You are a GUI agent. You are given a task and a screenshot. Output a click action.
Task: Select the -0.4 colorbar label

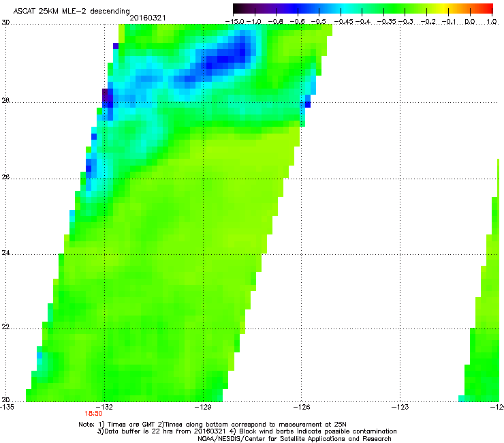362,22
